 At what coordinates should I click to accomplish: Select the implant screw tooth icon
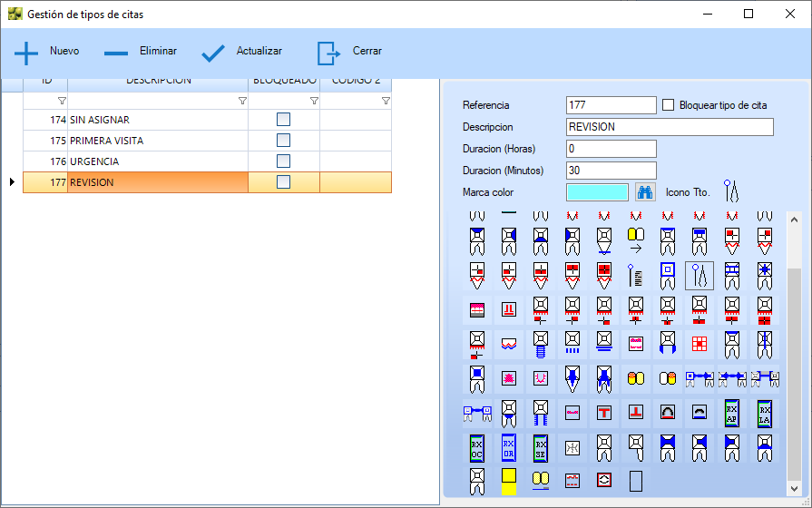click(x=541, y=345)
